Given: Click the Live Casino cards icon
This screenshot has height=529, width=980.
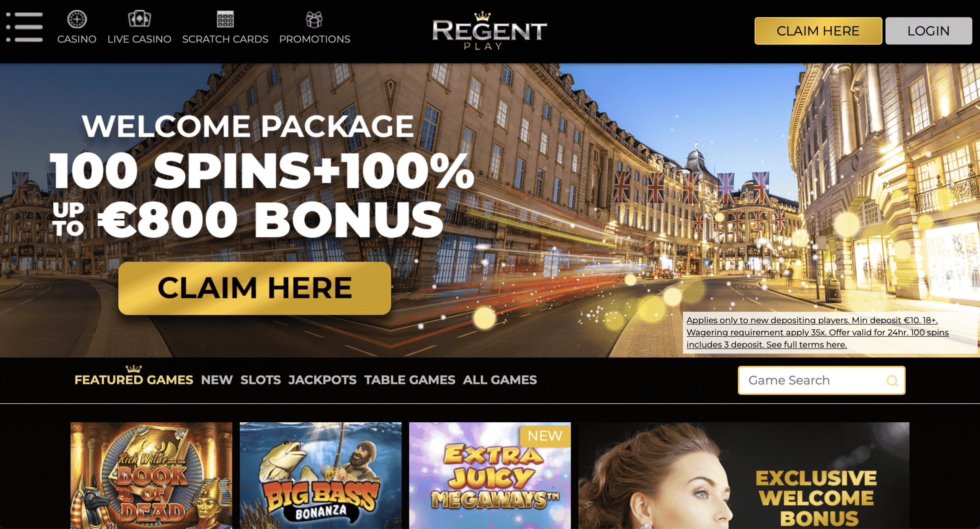Looking at the screenshot, I should (x=139, y=19).
